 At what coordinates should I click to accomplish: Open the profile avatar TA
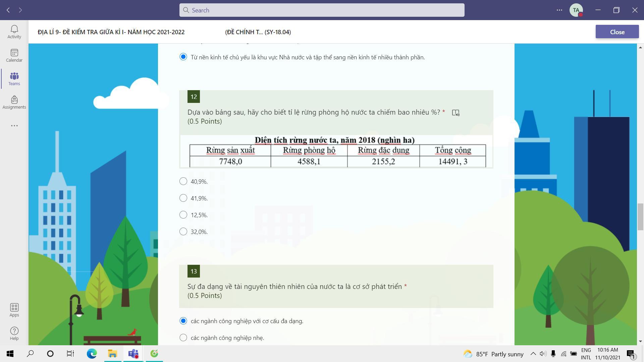(x=576, y=10)
